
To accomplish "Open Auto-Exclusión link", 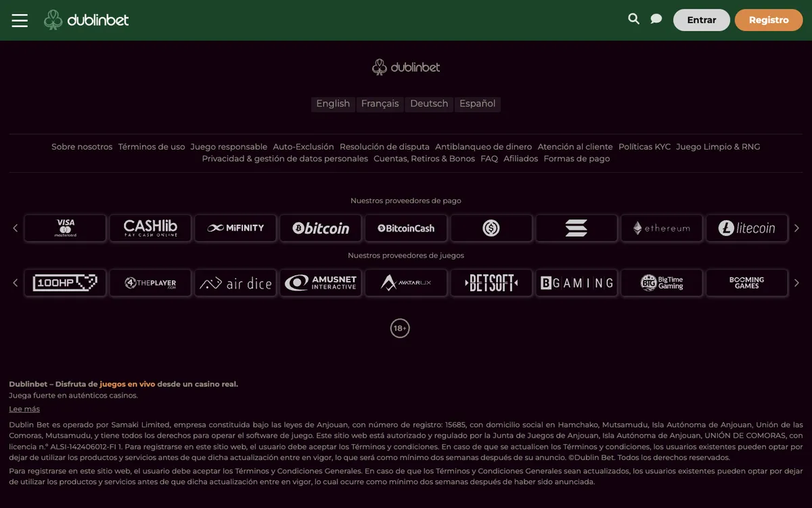I will tap(303, 147).
